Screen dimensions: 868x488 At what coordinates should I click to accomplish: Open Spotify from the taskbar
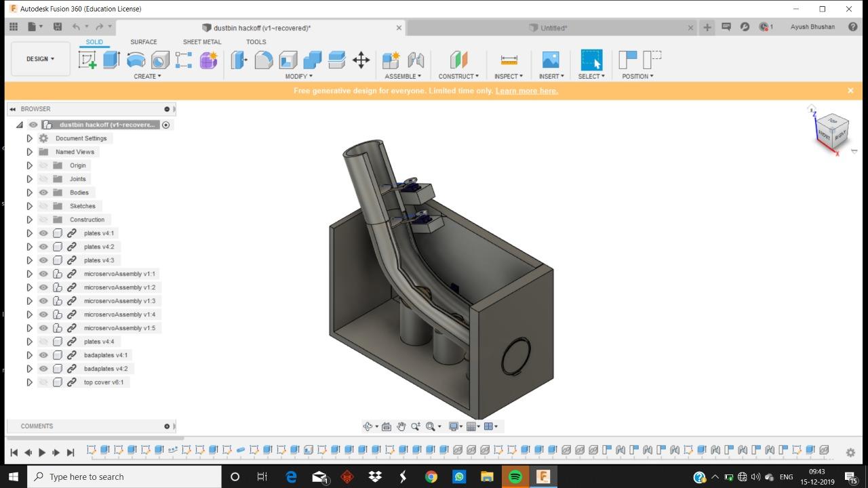(x=515, y=476)
